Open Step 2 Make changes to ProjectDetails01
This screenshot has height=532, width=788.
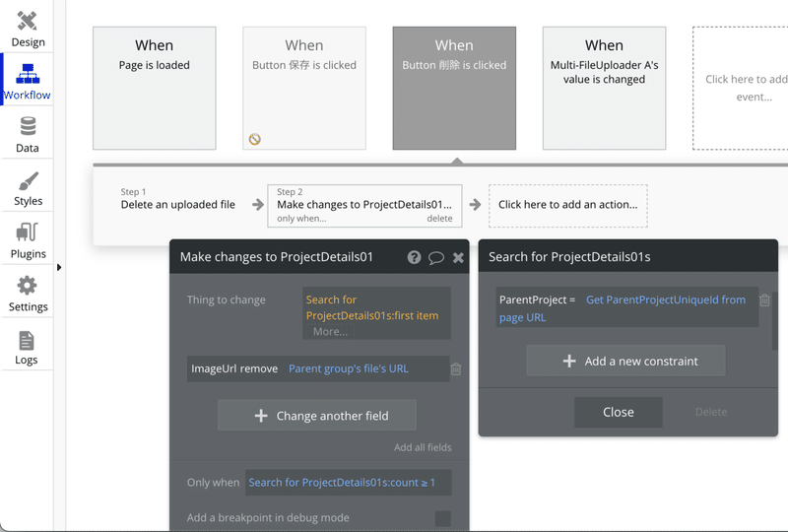364,204
